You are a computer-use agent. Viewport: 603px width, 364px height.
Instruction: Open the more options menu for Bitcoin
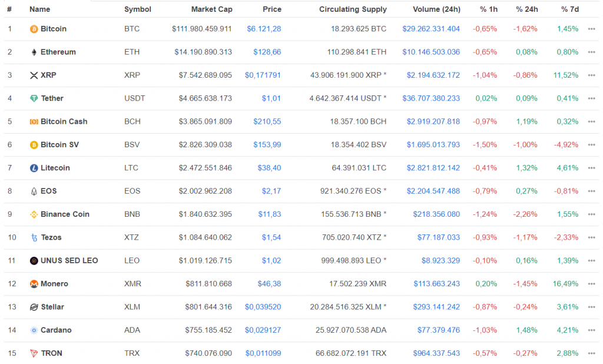[x=591, y=29]
